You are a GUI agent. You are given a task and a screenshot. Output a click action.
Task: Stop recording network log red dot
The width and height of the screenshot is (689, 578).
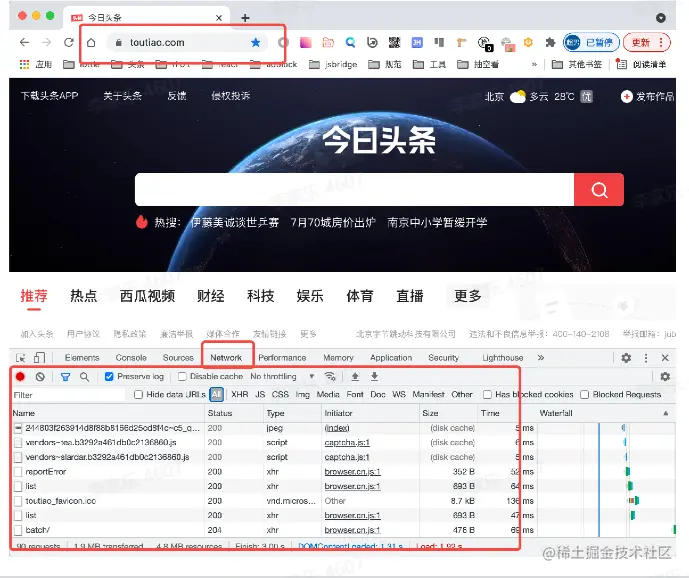point(20,377)
